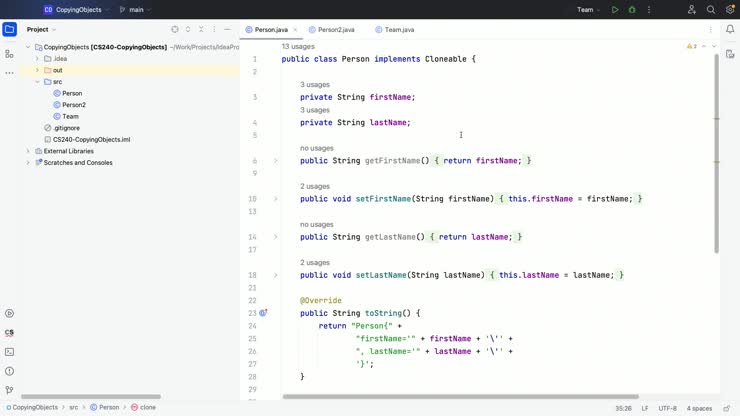This screenshot has height=416, width=740.
Task: Switch to the Person2.java tab
Action: 332,29
